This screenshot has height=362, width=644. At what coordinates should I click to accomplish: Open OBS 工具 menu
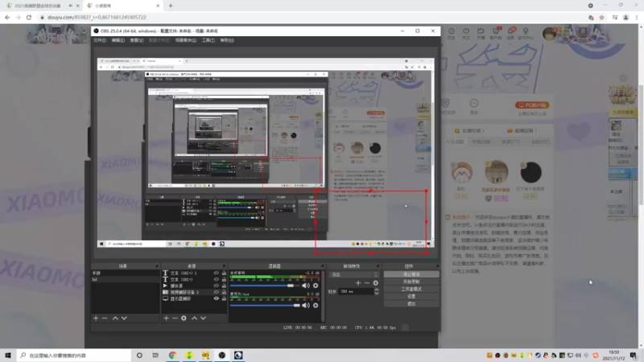pos(208,40)
